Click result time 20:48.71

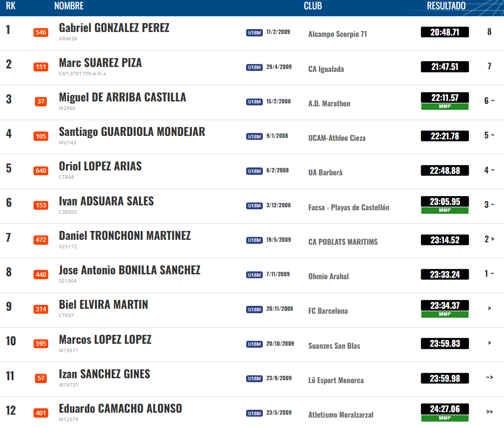click(x=445, y=32)
